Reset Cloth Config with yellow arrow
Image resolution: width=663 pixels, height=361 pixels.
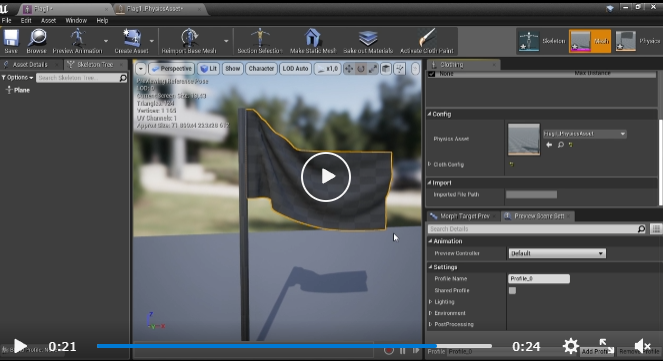pyautogui.click(x=512, y=164)
